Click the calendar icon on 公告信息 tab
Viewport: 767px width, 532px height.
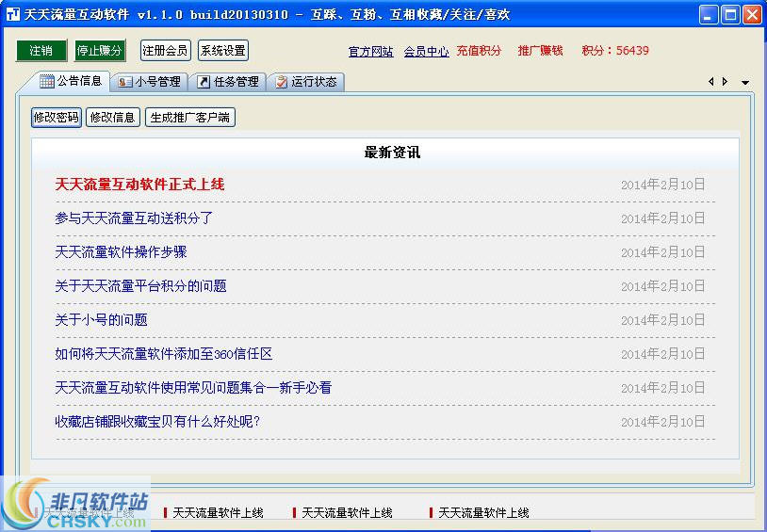coord(47,81)
